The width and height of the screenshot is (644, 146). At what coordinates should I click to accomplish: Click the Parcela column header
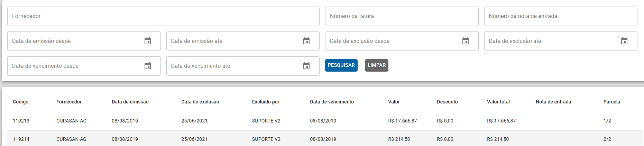click(x=612, y=102)
